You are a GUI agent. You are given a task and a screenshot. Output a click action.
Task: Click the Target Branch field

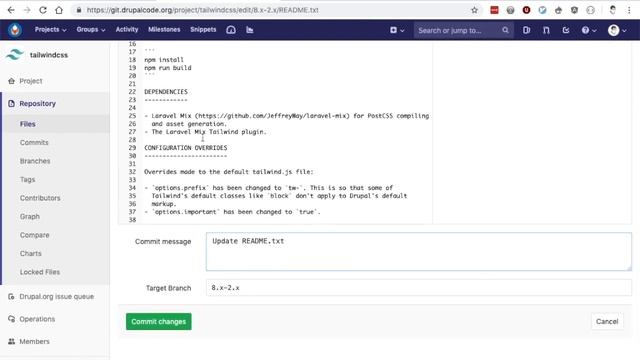[419, 288]
